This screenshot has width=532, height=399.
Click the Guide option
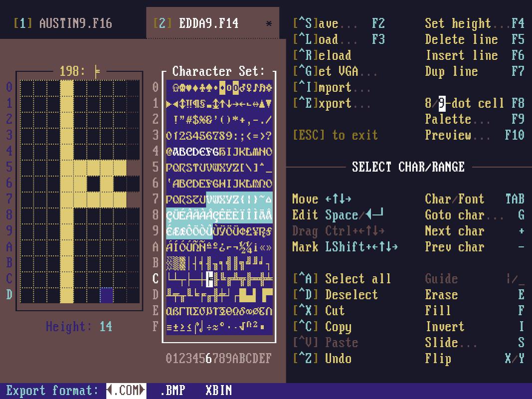point(475,279)
